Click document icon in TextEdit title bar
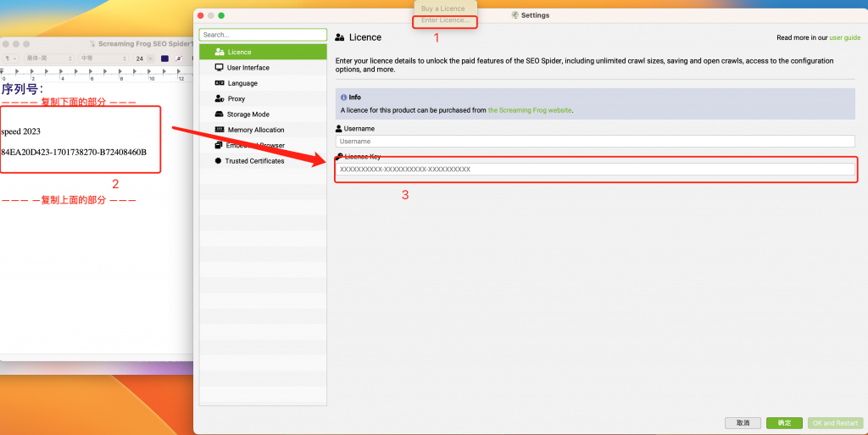The width and height of the screenshot is (868, 435). (x=93, y=44)
